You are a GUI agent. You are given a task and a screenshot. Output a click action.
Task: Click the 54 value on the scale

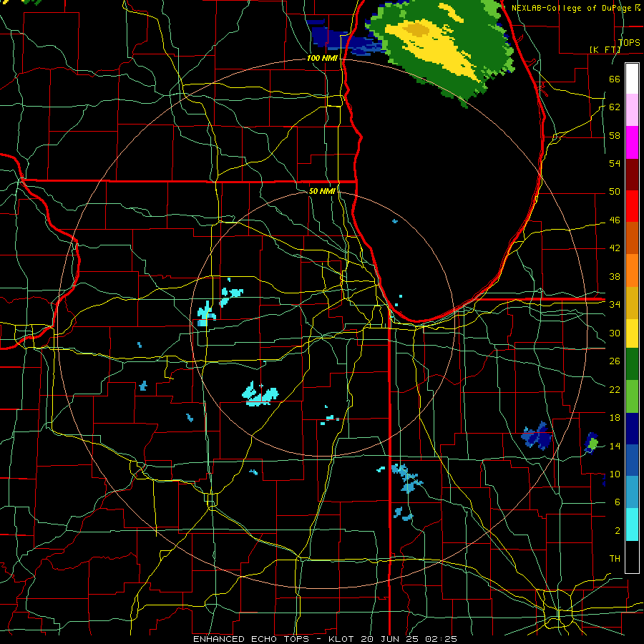615,163
